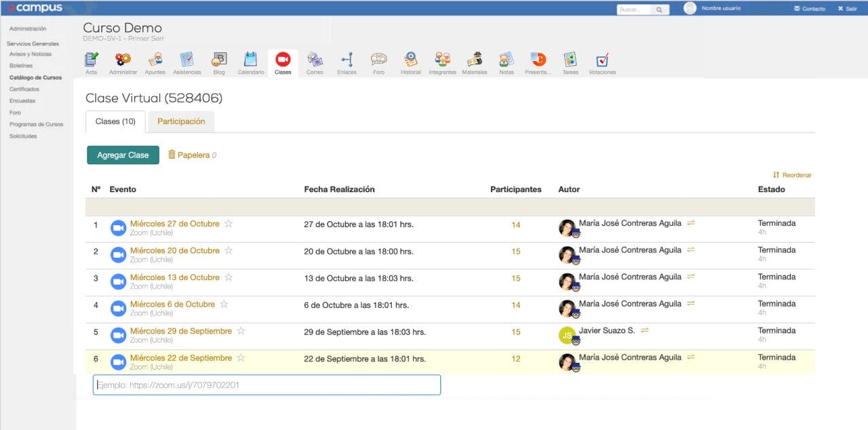Switch to the Participación tab
Image resolution: width=868 pixels, height=430 pixels.
point(181,121)
